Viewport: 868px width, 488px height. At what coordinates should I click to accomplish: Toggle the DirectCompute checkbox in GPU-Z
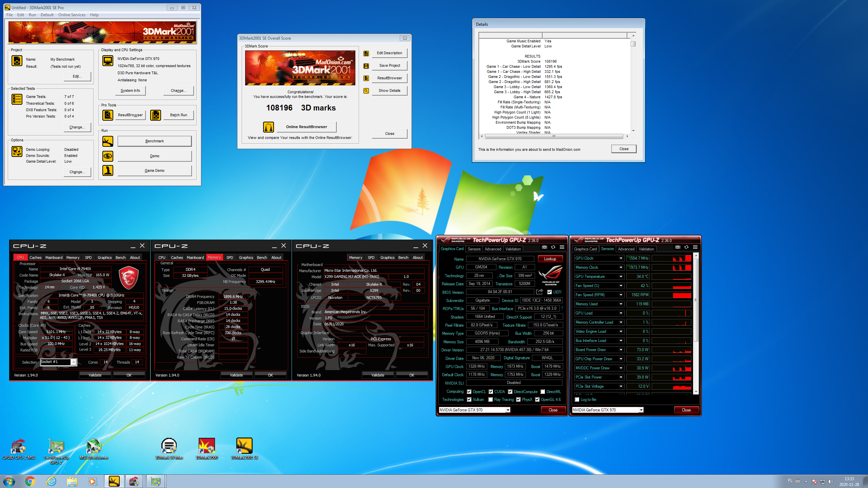point(510,392)
